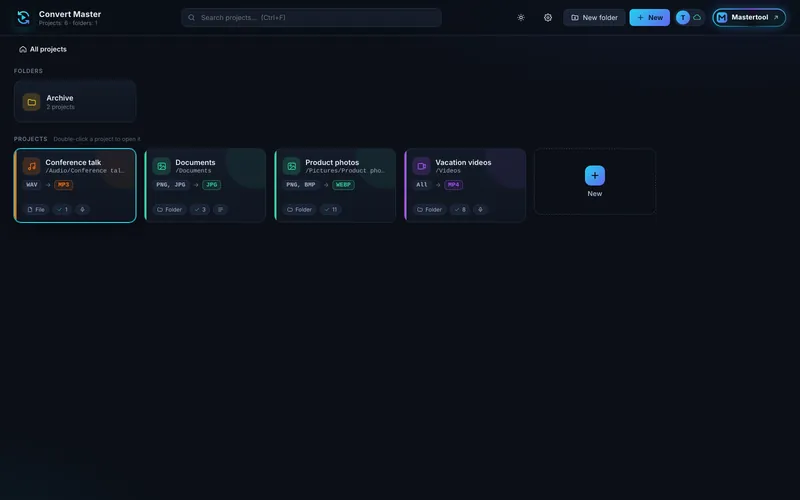Click the Folder chip on Documents card

(x=169, y=210)
